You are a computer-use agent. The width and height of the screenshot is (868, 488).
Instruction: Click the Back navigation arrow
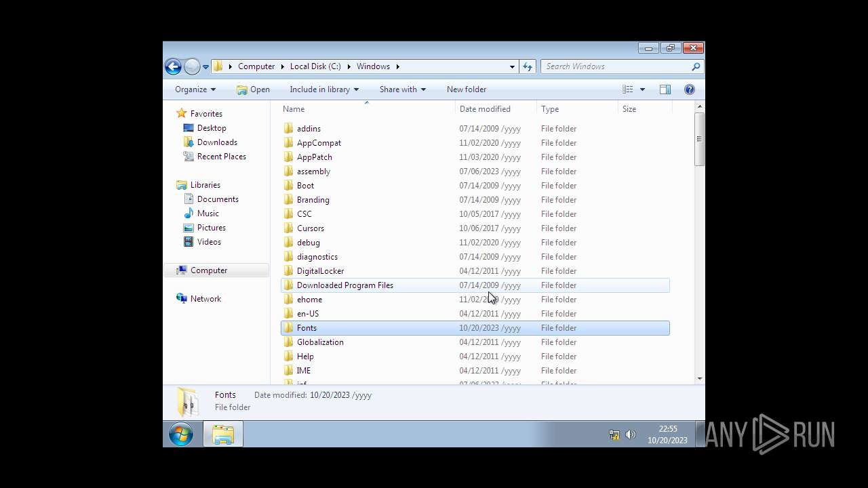[173, 66]
